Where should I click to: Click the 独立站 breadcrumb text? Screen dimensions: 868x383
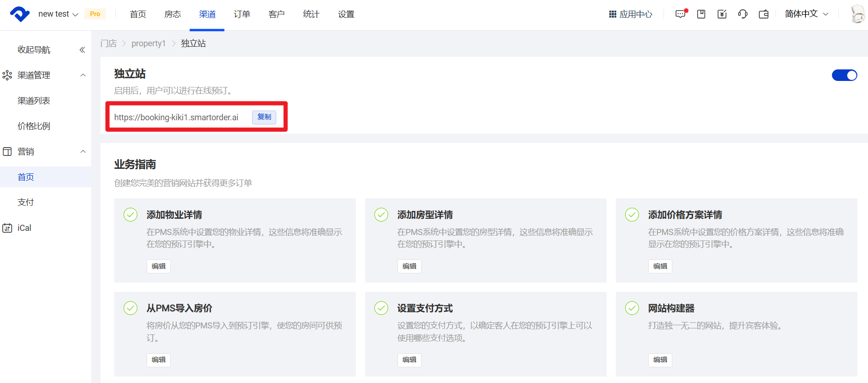[193, 43]
